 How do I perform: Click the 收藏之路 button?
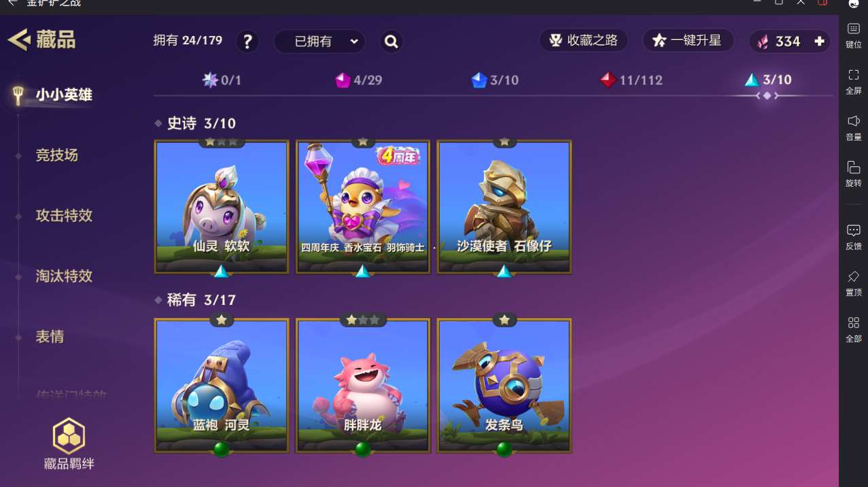[x=583, y=41]
